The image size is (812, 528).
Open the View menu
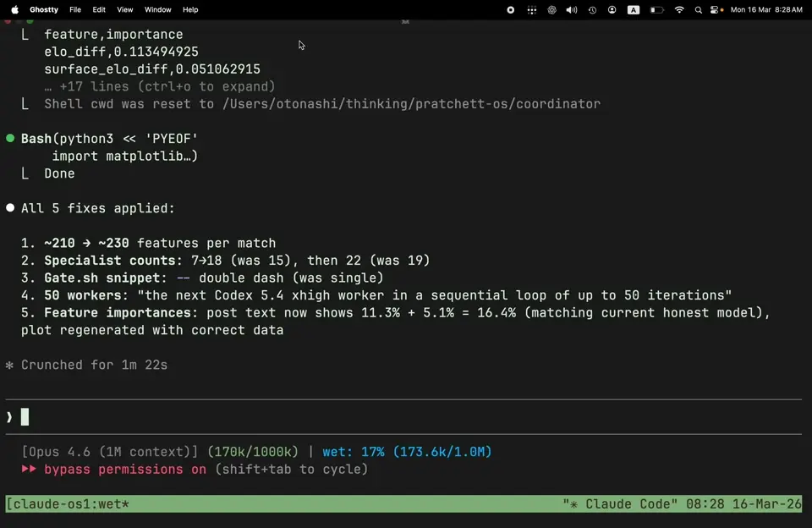tap(125, 9)
